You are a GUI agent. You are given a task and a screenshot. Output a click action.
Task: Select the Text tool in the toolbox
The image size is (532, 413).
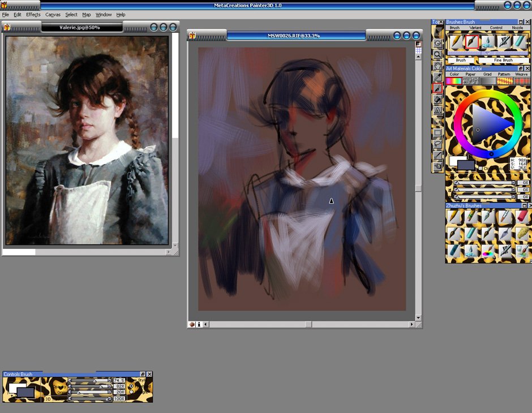[437, 110]
